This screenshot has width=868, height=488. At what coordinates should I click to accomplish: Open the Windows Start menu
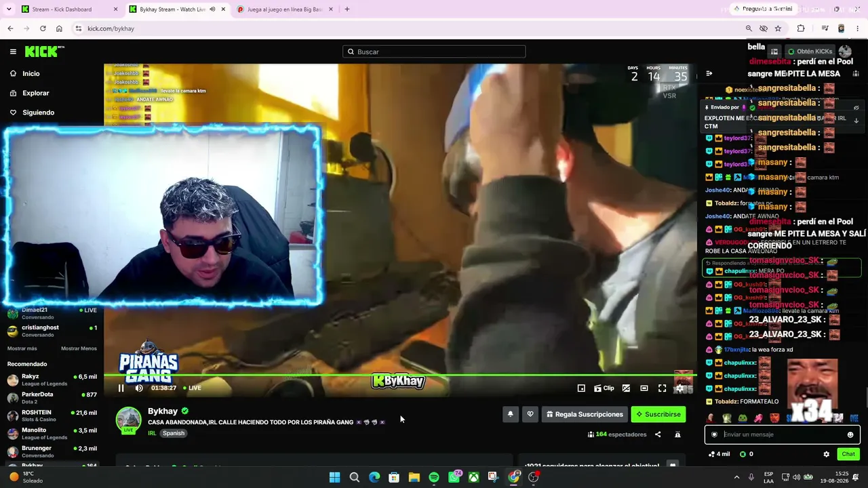[334, 477]
